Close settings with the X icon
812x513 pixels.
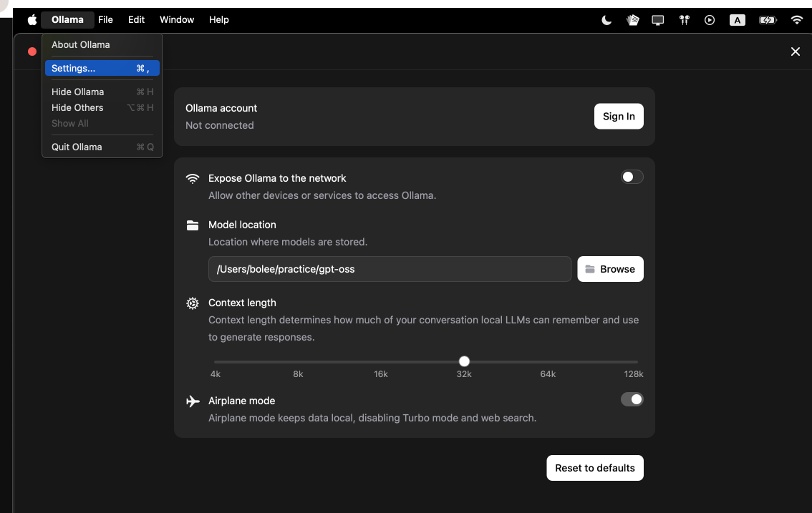pos(796,52)
